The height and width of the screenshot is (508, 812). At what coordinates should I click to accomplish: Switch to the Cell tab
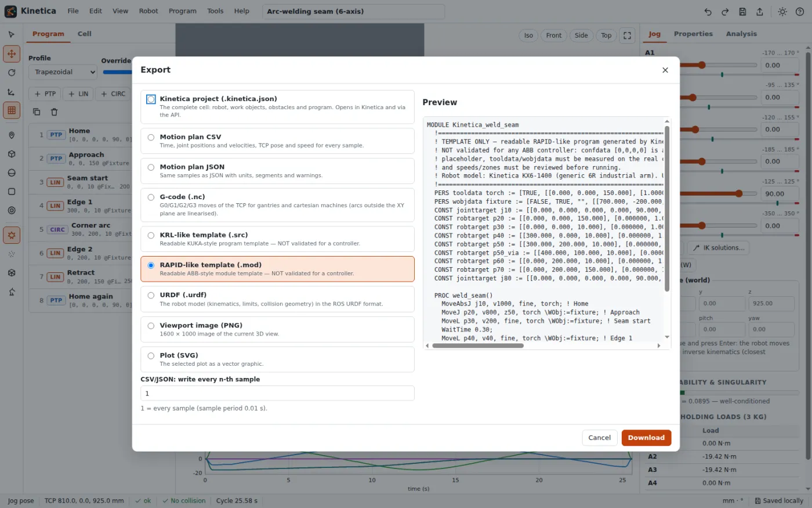point(85,34)
